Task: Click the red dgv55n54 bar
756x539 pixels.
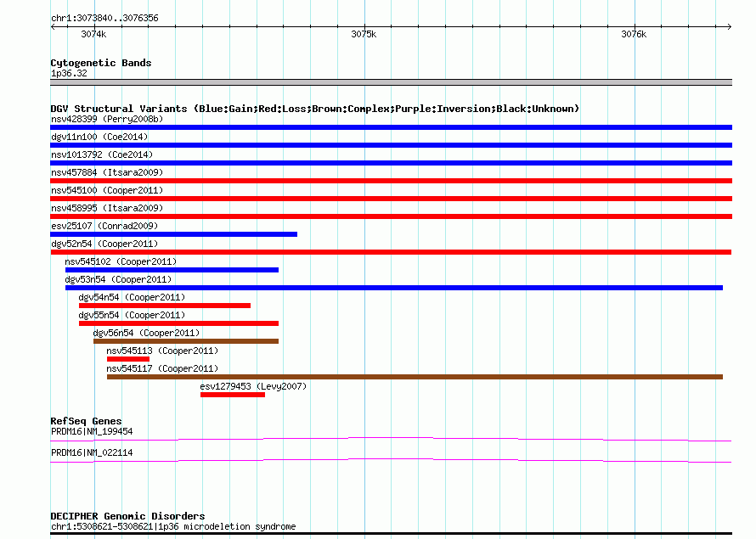Action: pyautogui.click(x=178, y=323)
